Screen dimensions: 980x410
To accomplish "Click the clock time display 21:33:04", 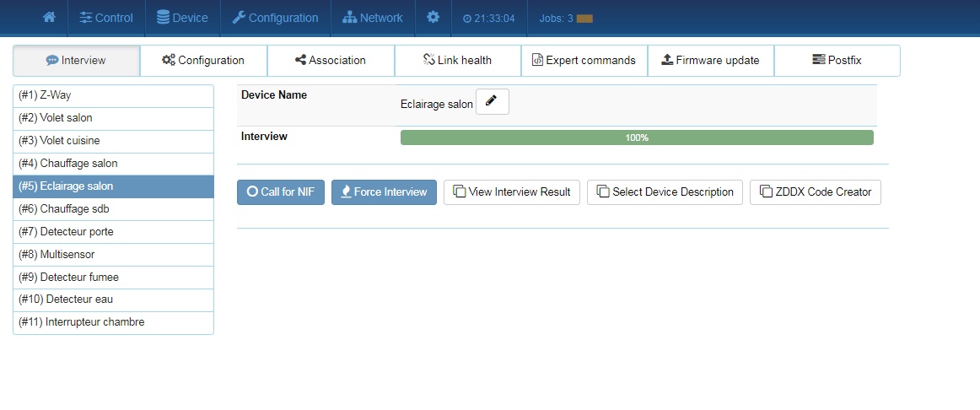I will (x=489, y=19).
